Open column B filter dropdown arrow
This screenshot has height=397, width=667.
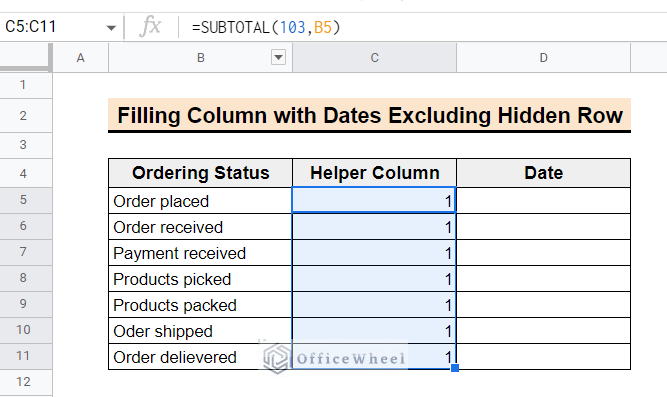[x=278, y=57]
